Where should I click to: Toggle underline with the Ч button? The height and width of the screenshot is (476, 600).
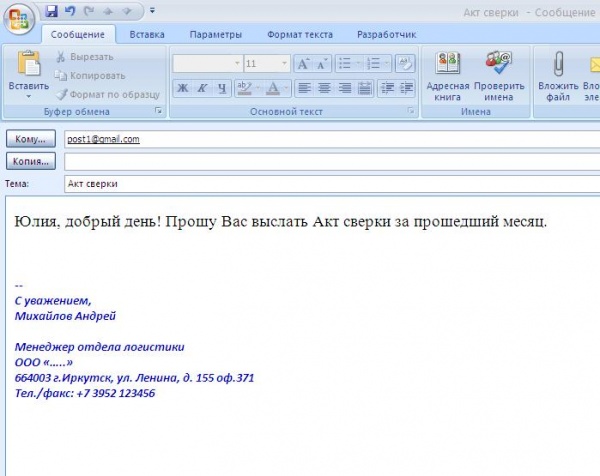pos(222,88)
